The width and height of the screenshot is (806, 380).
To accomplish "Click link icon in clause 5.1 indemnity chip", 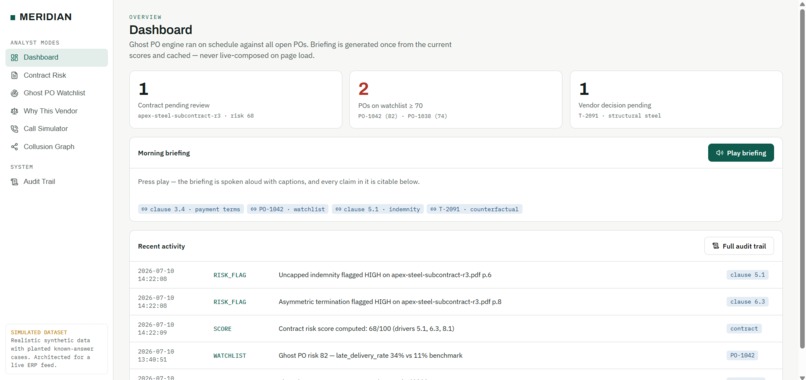I will tap(339, 209).
